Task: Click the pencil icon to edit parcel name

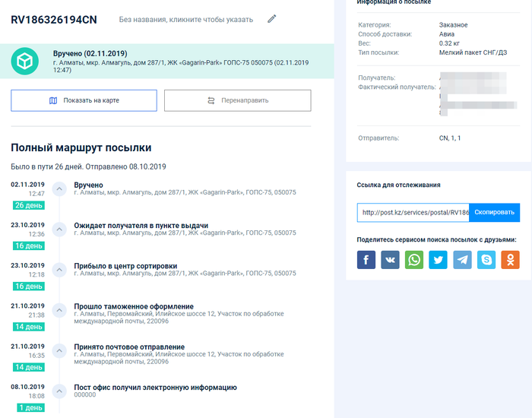Action: coord(272,19)
